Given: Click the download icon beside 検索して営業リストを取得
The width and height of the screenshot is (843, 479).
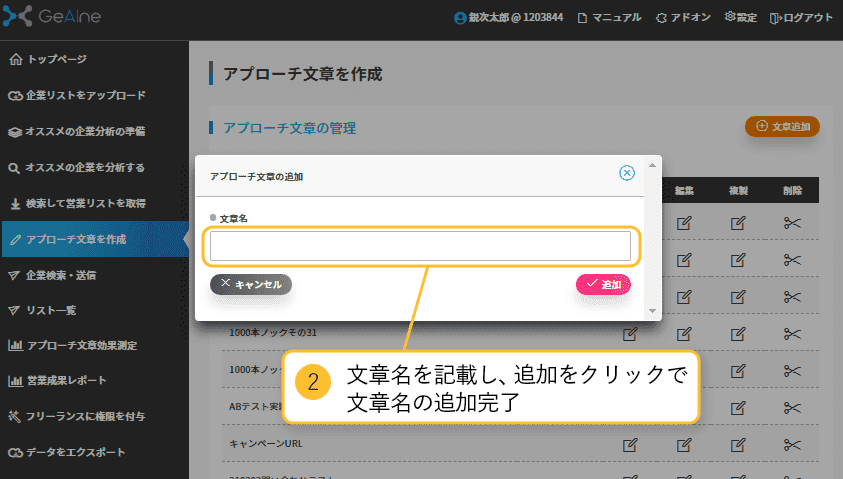Looking at the screenshot, I should point(15,204).
